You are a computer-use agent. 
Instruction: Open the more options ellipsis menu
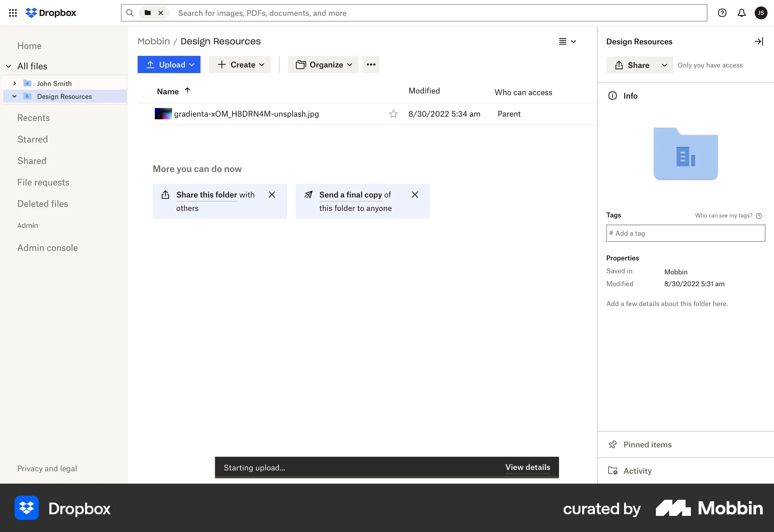point(371,64)
